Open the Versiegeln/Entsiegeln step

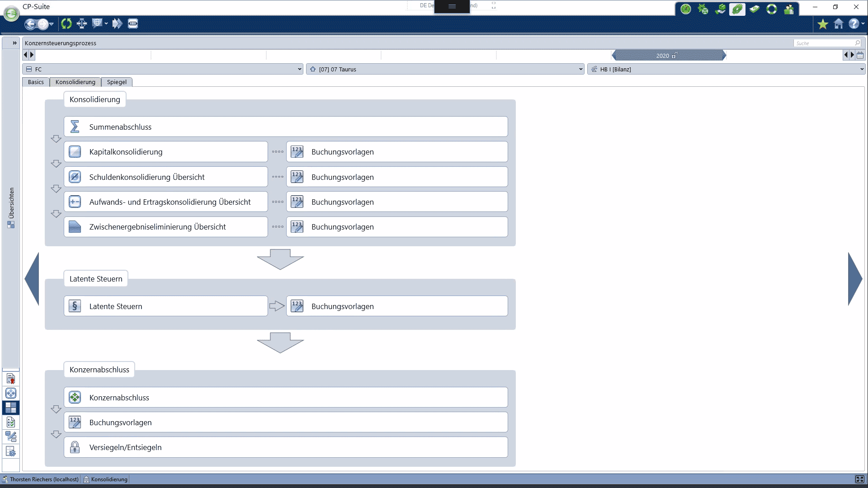click(x=286, y=447)
